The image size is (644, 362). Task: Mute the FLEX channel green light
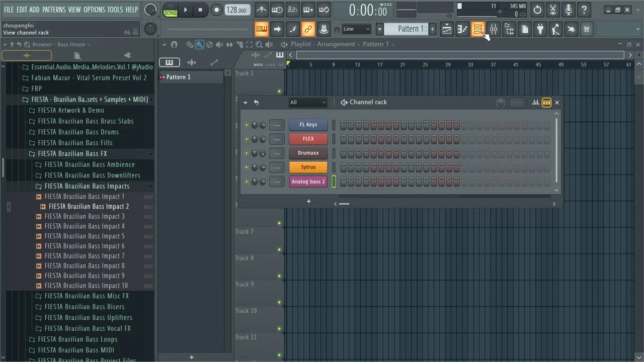click(247, 139)
